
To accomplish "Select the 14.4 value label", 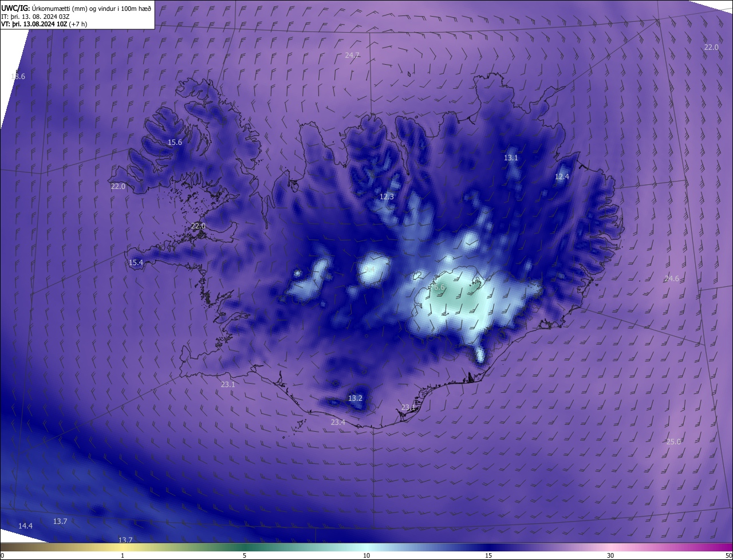I will 25,526.
